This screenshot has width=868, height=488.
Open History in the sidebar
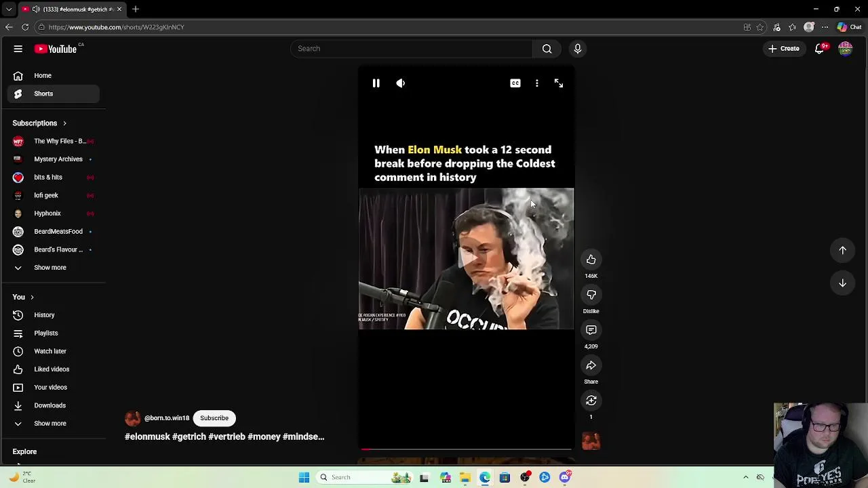click(x=54, y=315)
